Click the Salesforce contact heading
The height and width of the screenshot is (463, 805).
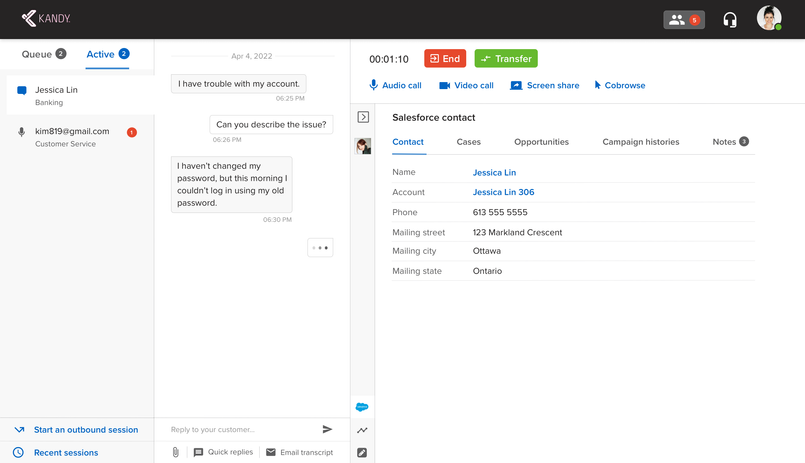434,118
